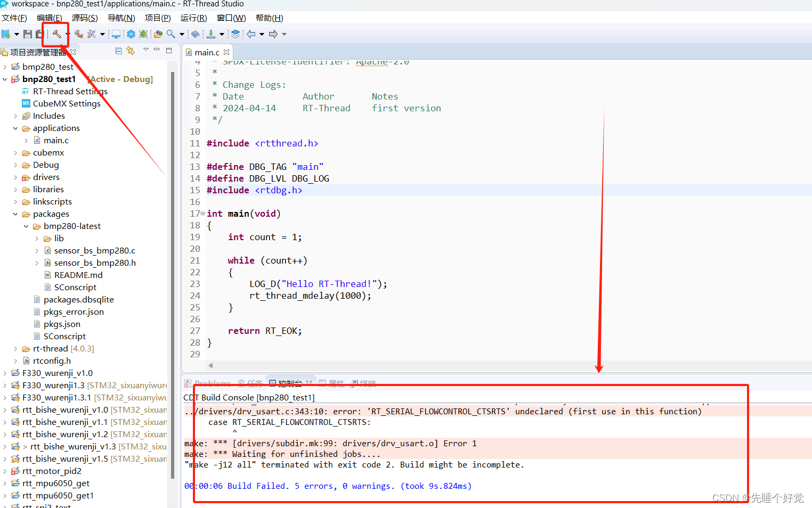812x508 pixels.
Task: Expand the drivers folder
Action: [15, 177]
